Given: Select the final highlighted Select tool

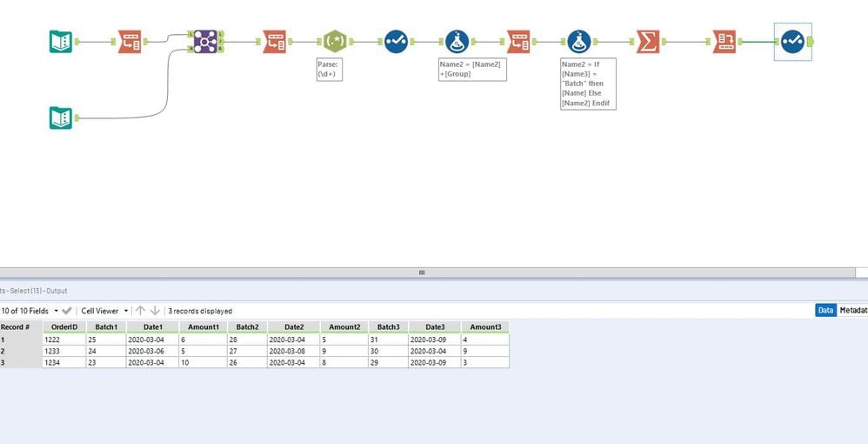Looking at the screenshot, I should pos(792,42).
